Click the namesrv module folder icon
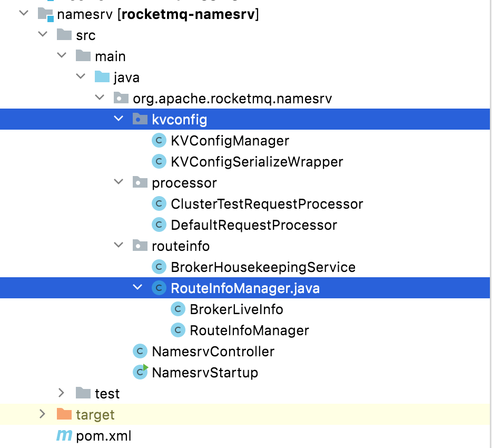This screenshot has height=448, width=492. point(46,14)
